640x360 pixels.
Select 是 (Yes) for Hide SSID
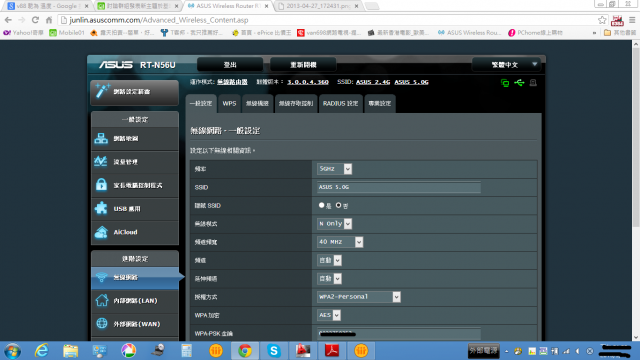[321, 205]
